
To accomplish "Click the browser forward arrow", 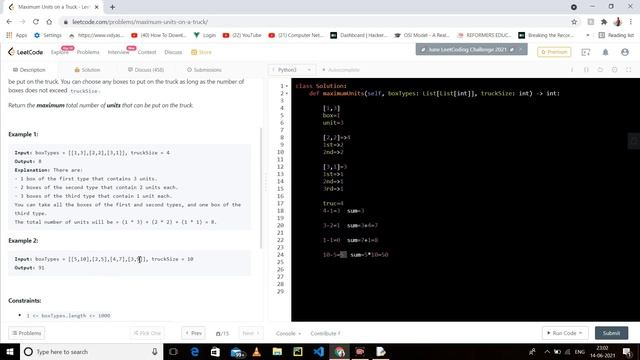I will (x=22, y=22).
